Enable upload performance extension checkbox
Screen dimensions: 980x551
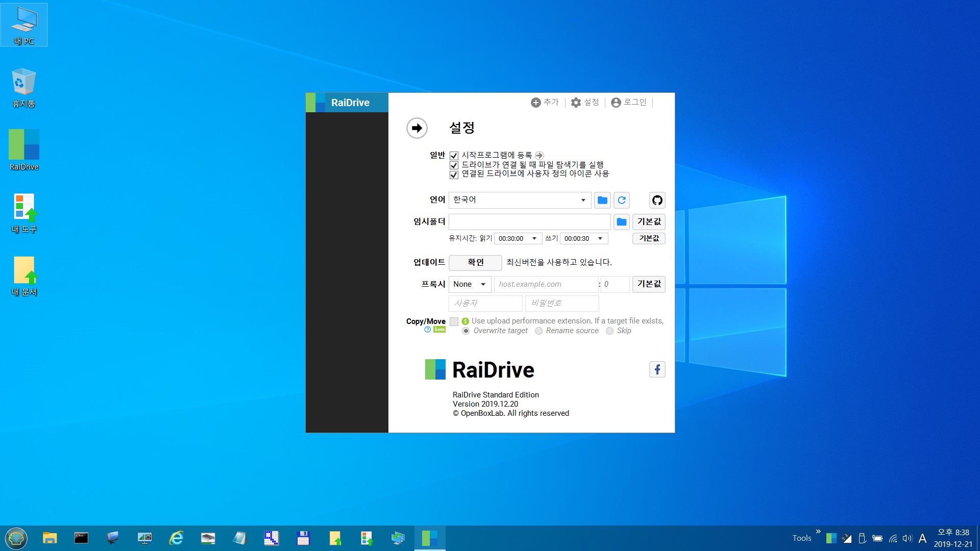pos(454,321)
